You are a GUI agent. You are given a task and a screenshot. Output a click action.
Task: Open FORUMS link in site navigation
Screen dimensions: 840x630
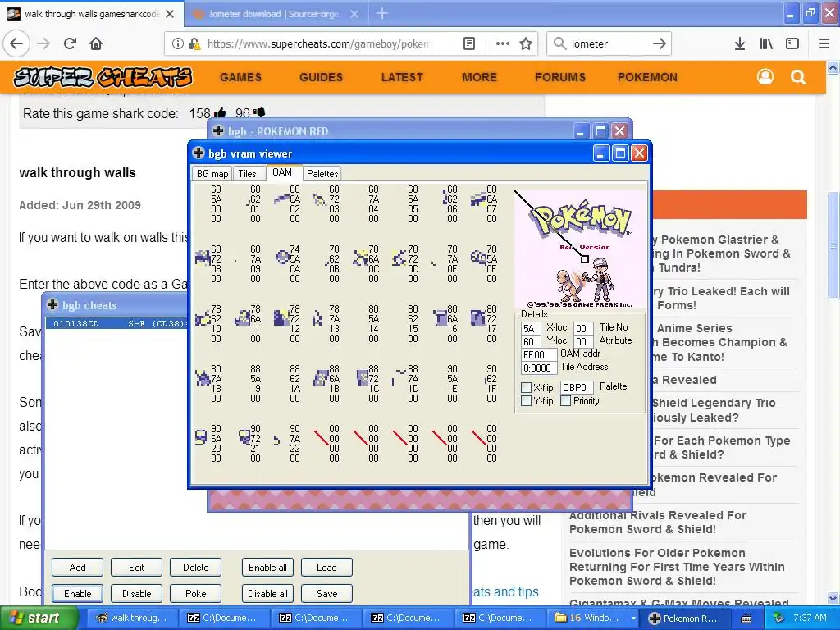pos(559,77)
